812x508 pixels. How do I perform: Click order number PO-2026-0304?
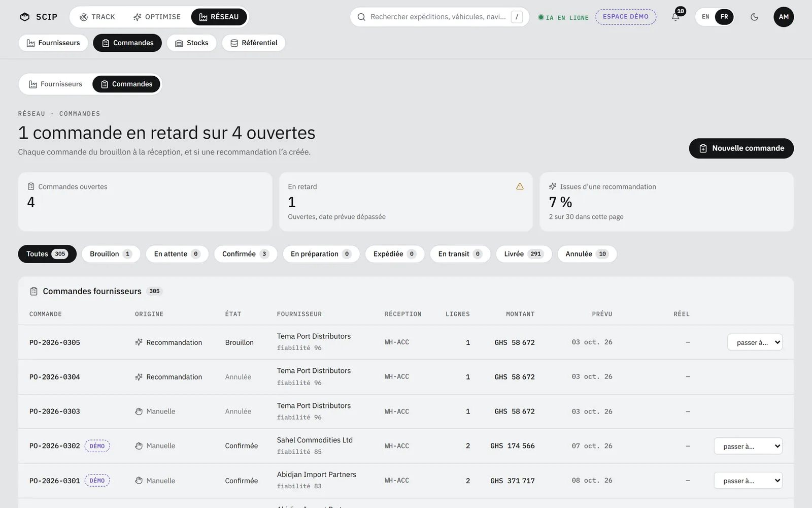tap(55, 377)
